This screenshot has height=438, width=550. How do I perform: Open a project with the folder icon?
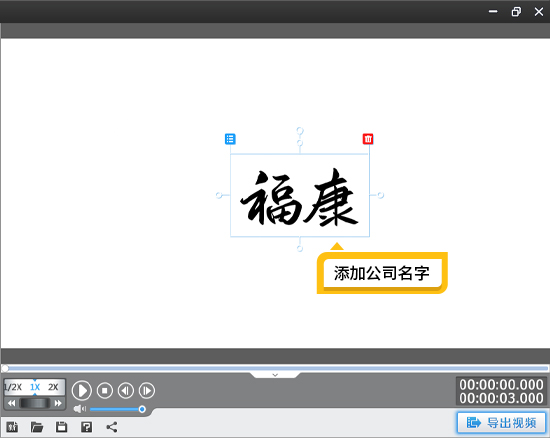37,427
